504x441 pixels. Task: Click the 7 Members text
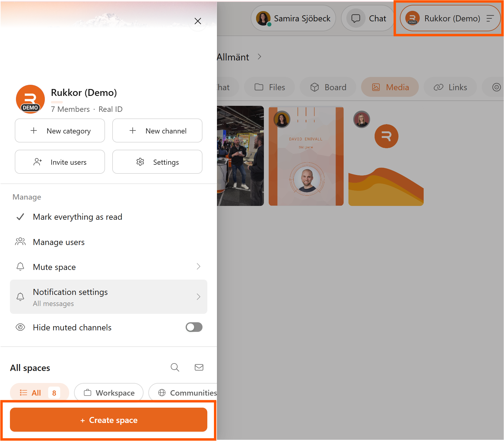click(x=70, y=109)
